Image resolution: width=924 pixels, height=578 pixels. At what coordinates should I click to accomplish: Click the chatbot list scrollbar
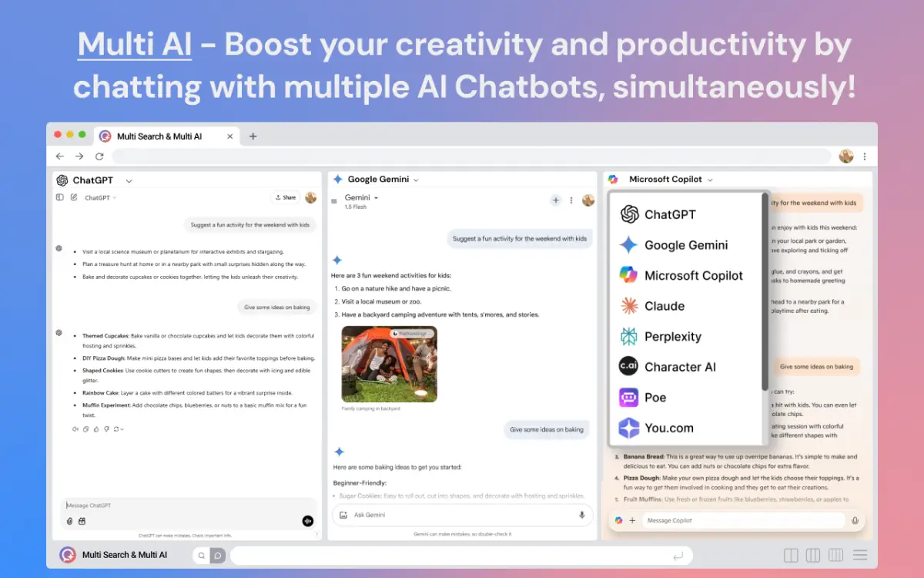click(x=765, y=293)
